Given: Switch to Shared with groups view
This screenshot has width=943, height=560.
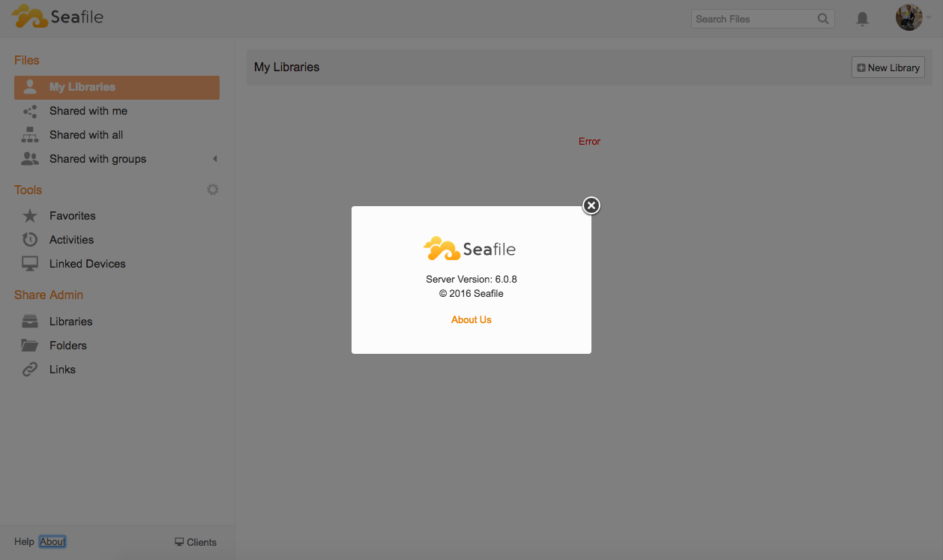Looking at the screenshot, I should 97,159.
